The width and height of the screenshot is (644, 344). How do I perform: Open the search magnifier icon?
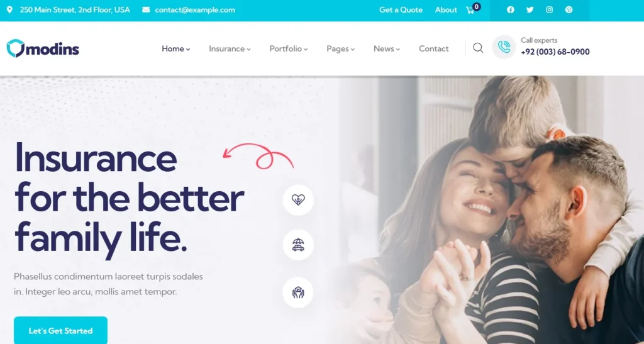point(478,48)
